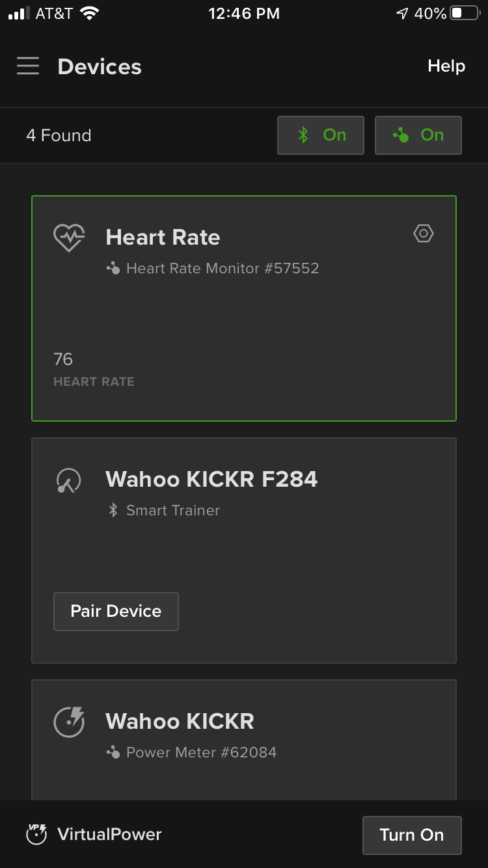
Task: Pair the Wahoo KICKR F284 device
Action: click(116, 611)
